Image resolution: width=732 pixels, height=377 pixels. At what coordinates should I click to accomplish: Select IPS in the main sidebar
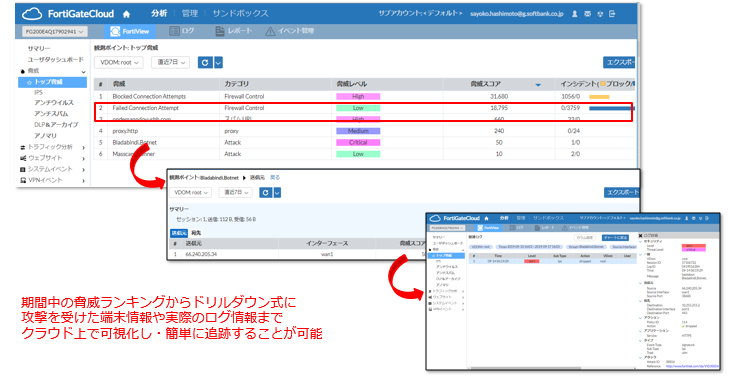(38, 92)
